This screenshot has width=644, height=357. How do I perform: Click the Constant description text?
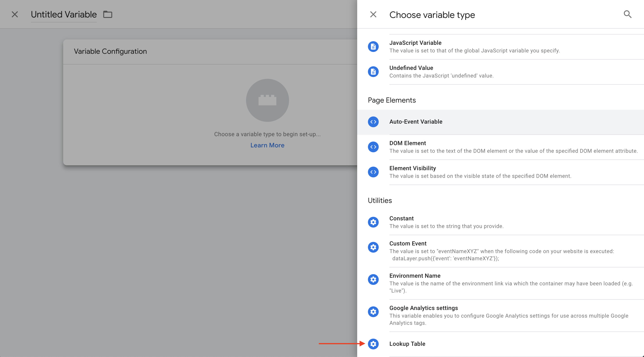[447, 226]
